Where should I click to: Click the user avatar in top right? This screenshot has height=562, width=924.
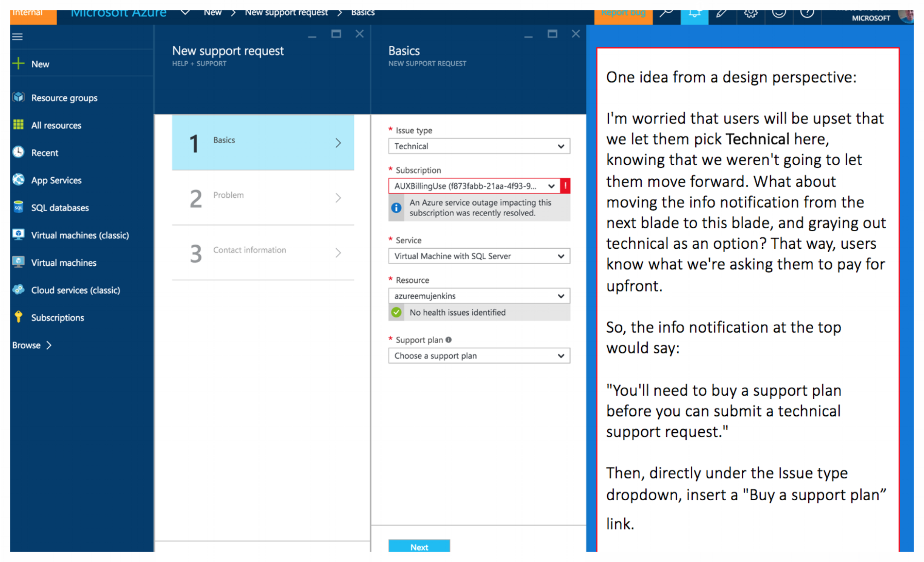pyautogui.click(x=906, y=16)
